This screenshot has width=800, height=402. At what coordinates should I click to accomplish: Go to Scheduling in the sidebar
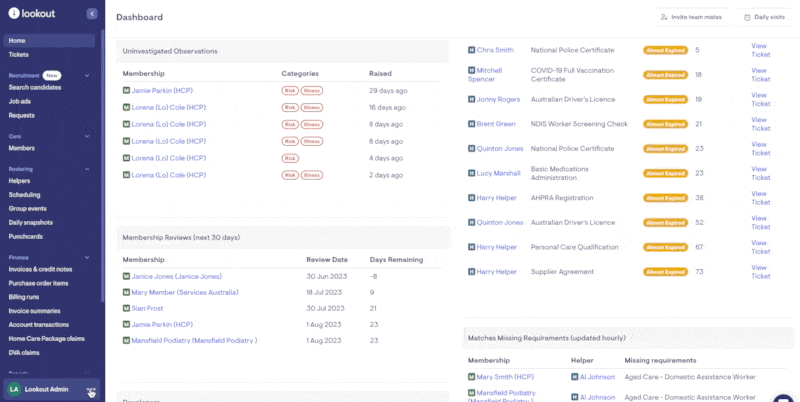tap(24, 195)
